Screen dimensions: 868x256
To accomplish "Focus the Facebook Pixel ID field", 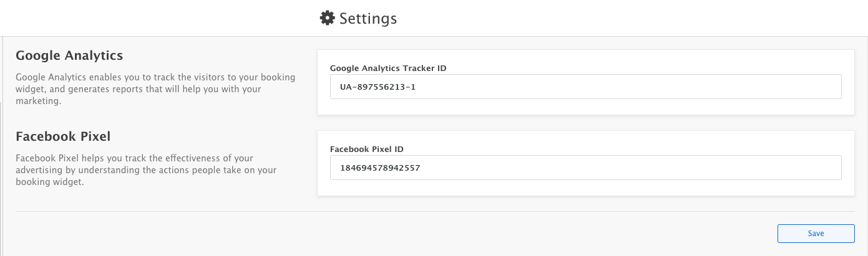I will [x=585, y=168].
